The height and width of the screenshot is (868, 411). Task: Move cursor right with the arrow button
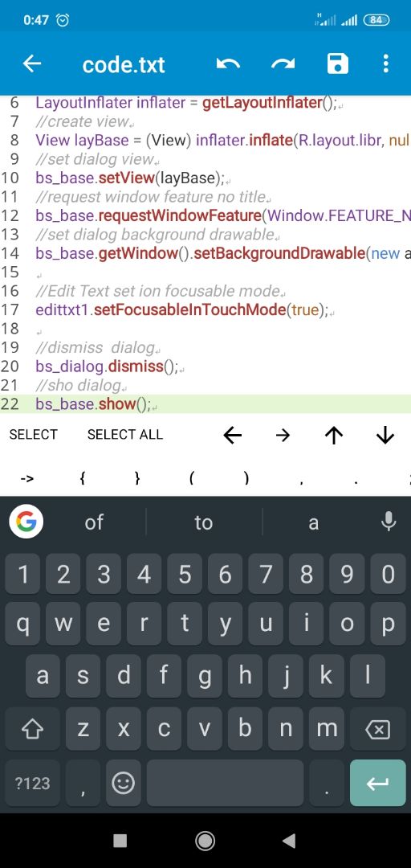click(x=283, y=436)
